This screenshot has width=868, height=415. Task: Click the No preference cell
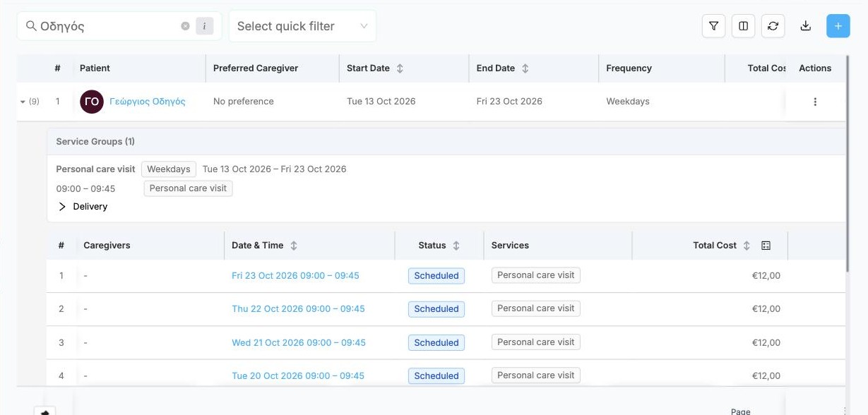click(243, 102)
